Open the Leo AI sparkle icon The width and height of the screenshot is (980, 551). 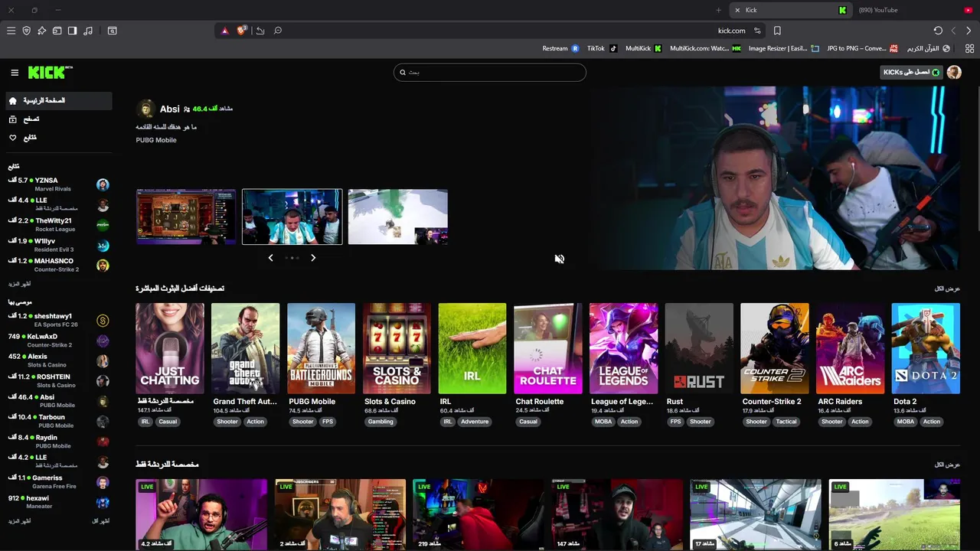[41, 31]
